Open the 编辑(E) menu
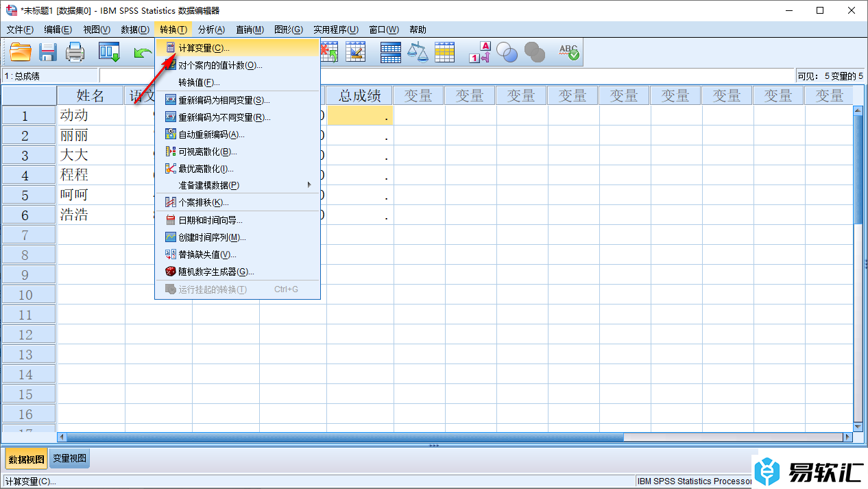 58,29
